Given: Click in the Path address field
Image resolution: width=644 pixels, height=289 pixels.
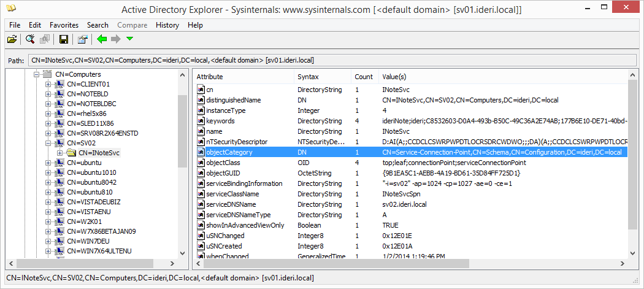Looking at the screenshot, I should [x=332, y=60].
